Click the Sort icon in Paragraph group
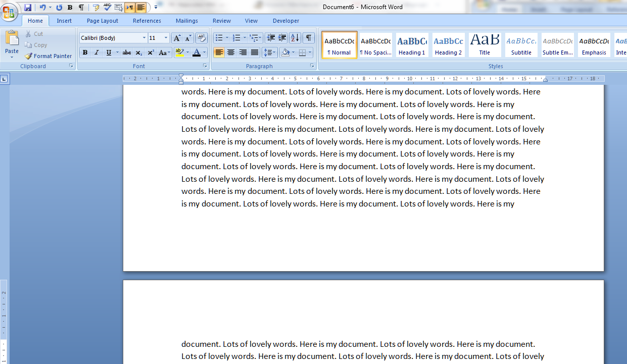This screenshot has width=627, height=364. tap(295, 38)
